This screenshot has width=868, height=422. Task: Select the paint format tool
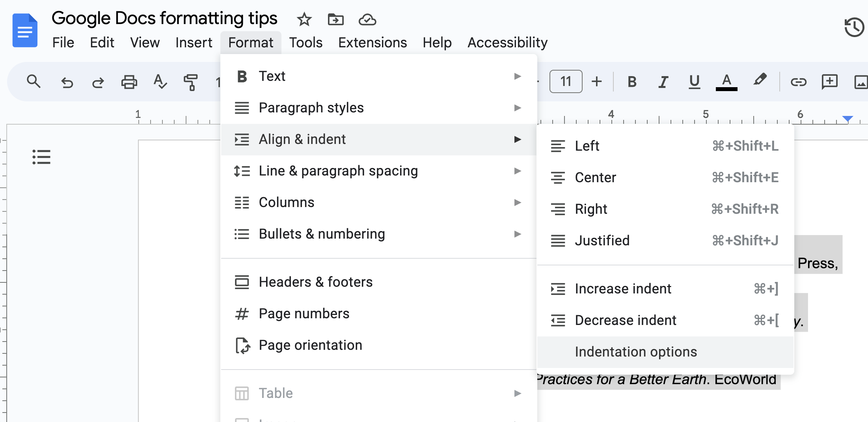(x=191, y=82)
